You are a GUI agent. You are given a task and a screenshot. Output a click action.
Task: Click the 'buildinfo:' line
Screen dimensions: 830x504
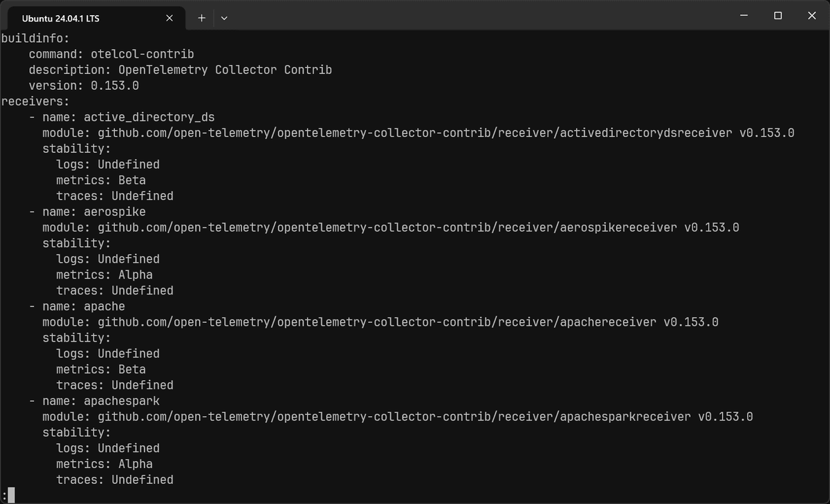pos(35,38)
